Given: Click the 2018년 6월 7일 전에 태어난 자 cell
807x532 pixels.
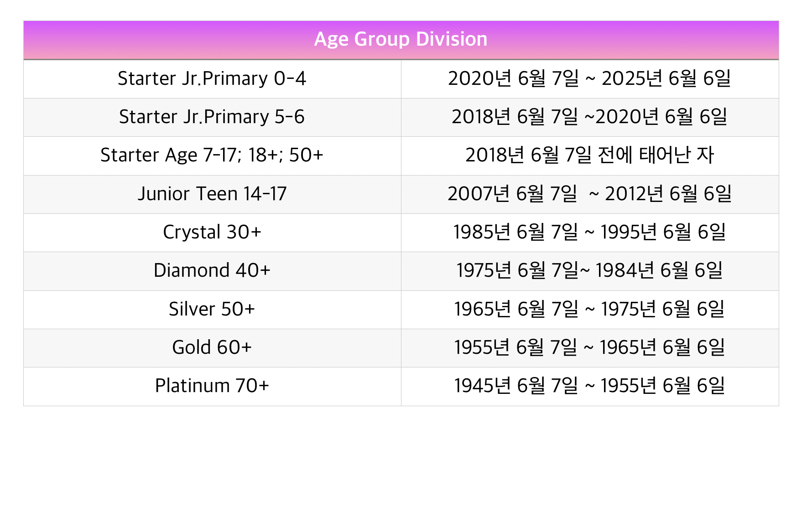Looking at the screenshot, I should point(589,155).
